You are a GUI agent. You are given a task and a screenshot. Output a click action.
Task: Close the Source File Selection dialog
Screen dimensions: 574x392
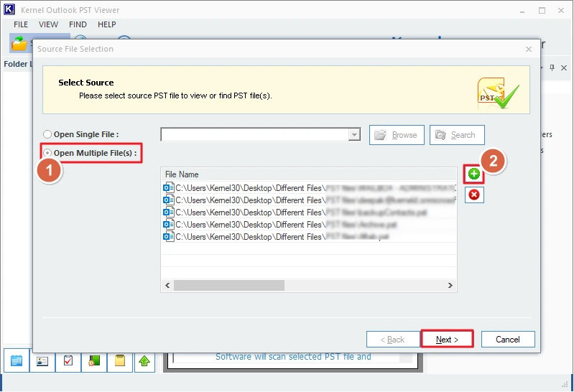(x=528, y=49)
